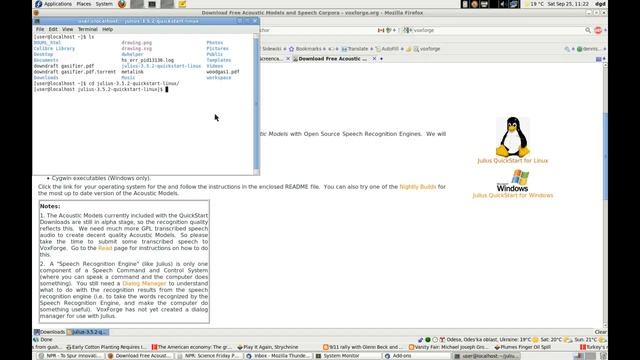Image resolution: width=640 pixels, height=360 pixels.
Task: Click the AutoFill toolbar button
Action: tap(387, 49)
